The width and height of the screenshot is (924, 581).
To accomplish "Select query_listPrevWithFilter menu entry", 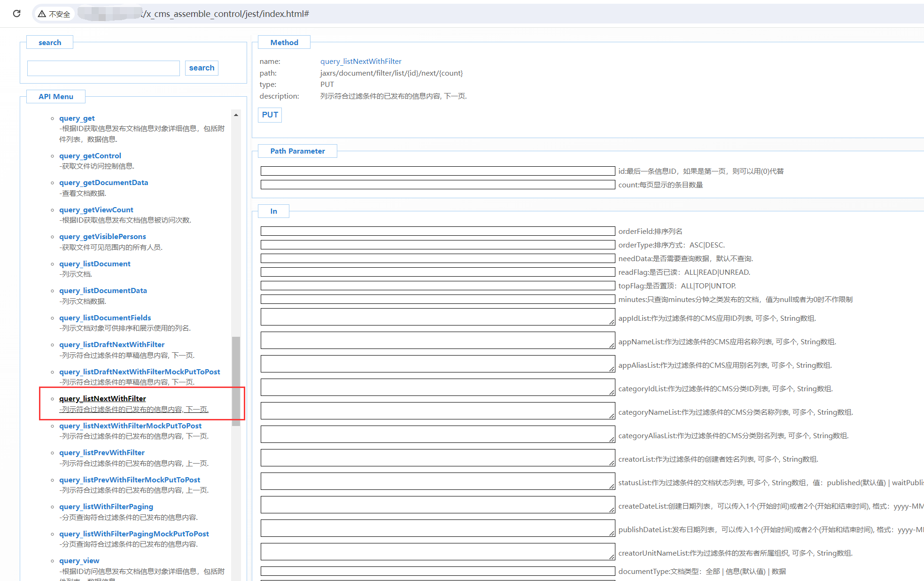I will pos(101,453).
